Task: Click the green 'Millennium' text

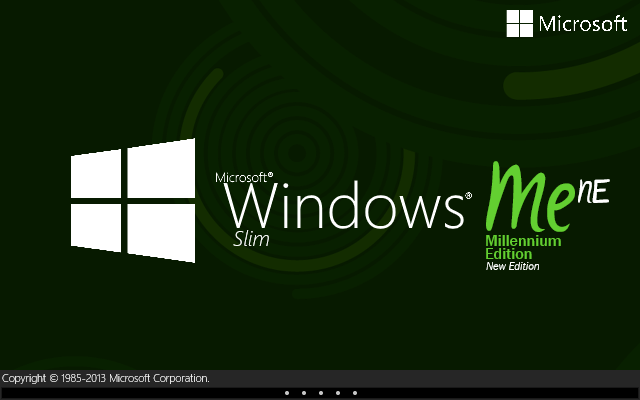Action: click(523, 241)
